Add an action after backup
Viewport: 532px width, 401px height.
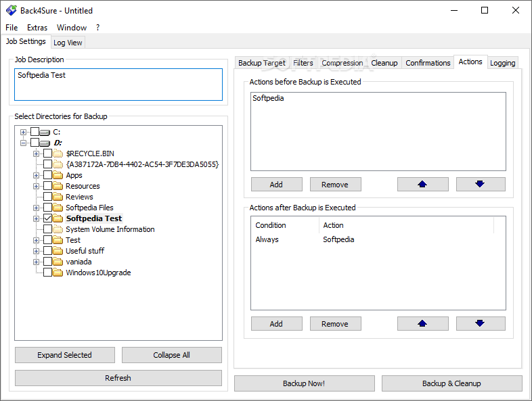pos(277,324)
